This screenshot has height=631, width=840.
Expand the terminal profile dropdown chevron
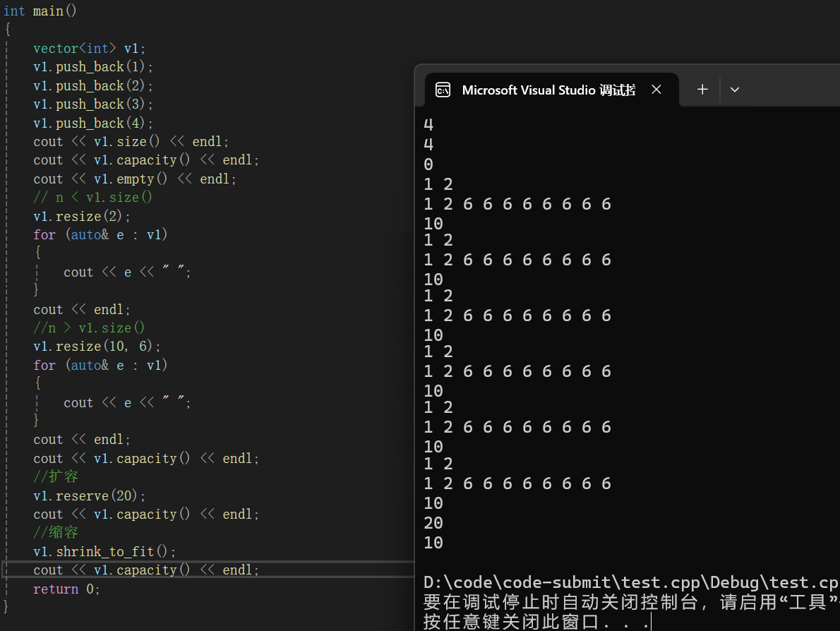[x=734, y=90]
